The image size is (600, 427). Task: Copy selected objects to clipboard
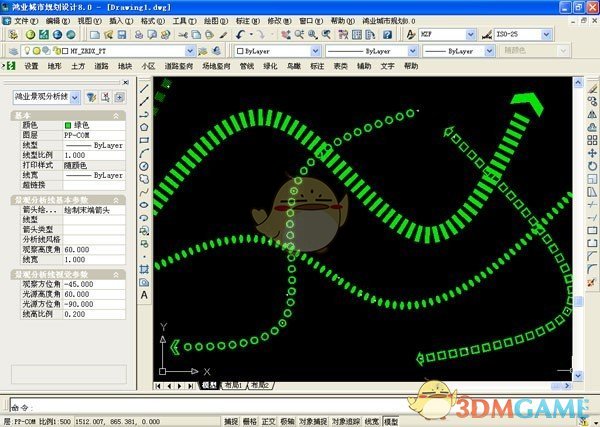[196, 35]
